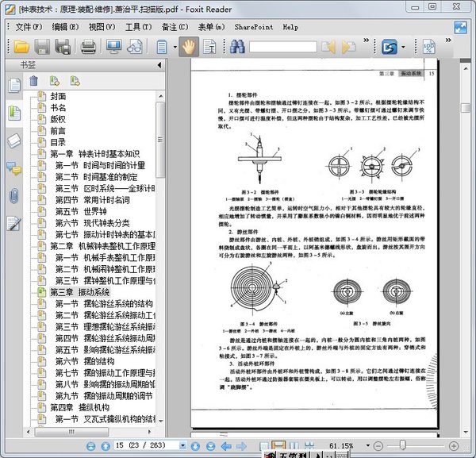476x458 pixels.
Task: Click the Print icon in toolbar
Action: [88, 47]
